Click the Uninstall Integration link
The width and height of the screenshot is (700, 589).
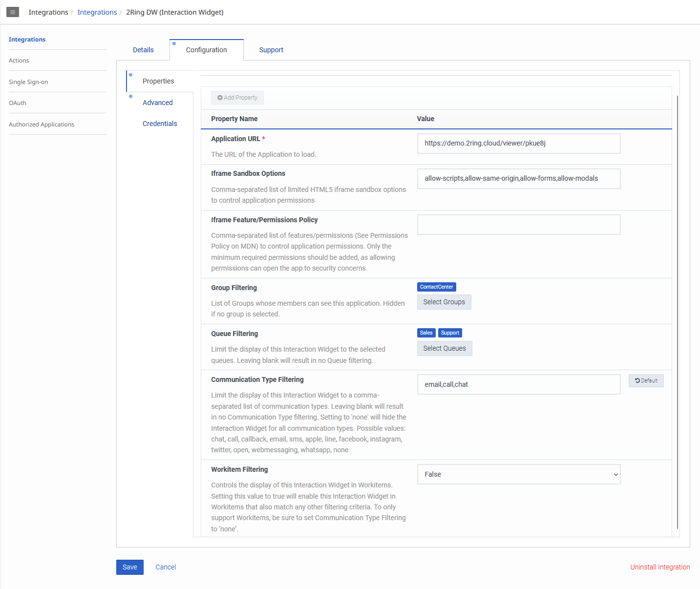[x=659, y=567]
